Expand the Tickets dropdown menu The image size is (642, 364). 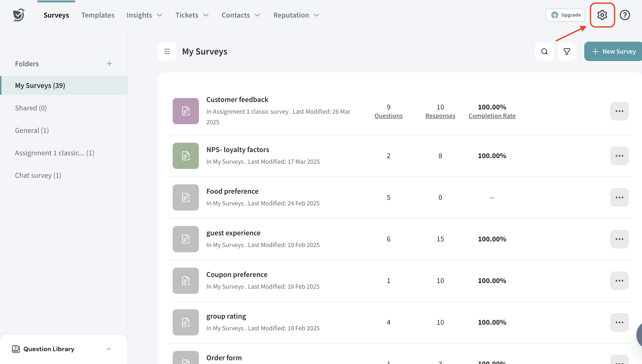coord(192,15)
